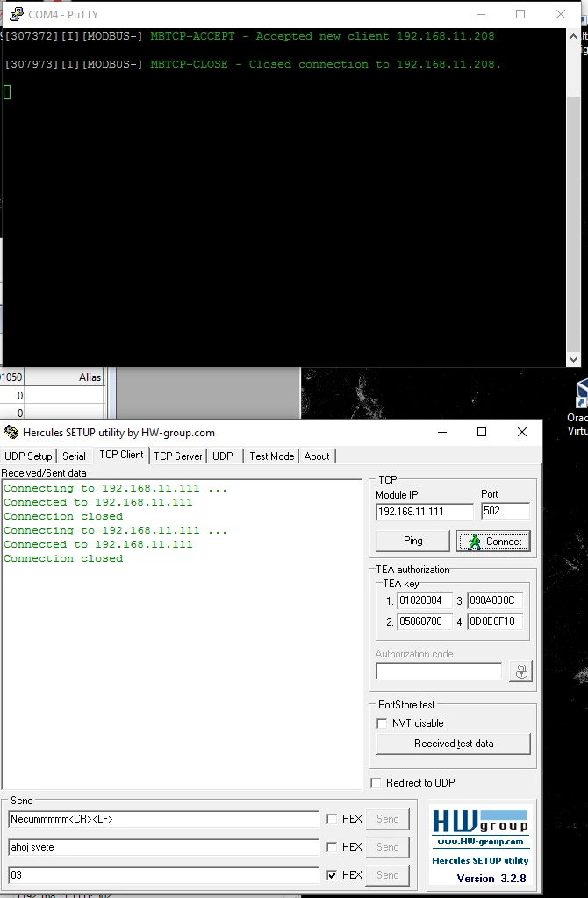Switch to UDP Setup tab
Viewport: 588px width, 898px height.
(x=28, y=456)
